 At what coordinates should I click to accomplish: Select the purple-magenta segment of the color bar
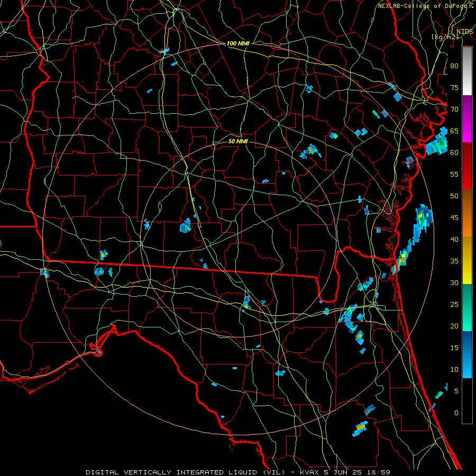pos(467,119)
